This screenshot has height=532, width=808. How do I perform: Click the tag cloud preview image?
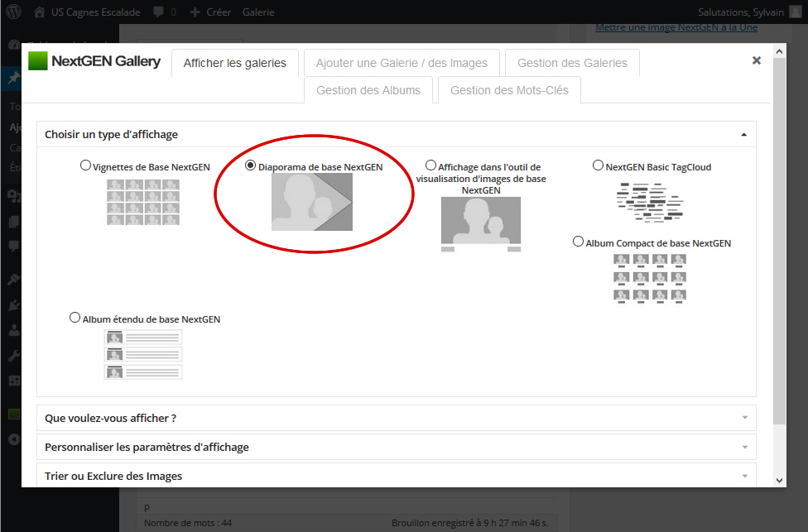pos(650,202)
